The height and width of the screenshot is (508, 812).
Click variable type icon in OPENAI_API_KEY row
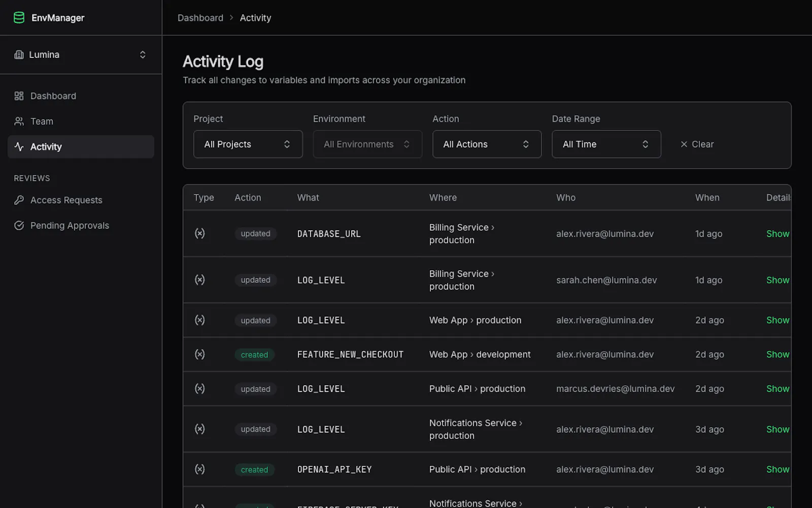200,469
